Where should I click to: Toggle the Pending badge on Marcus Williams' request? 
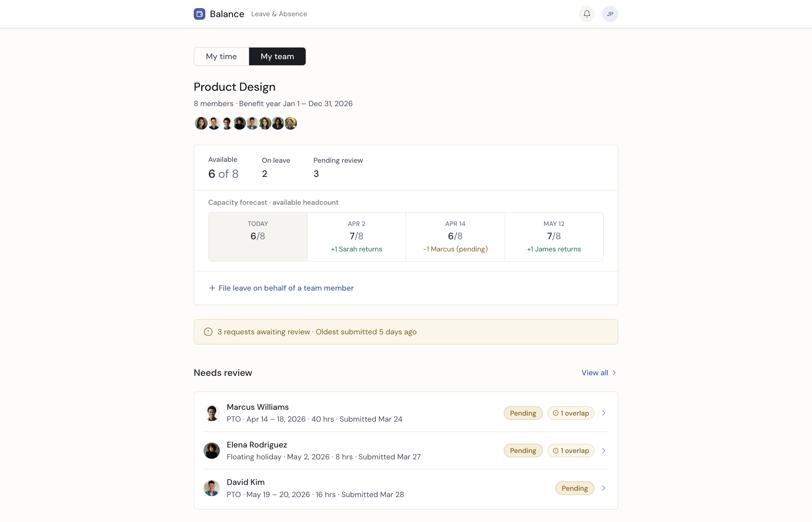(523, 413)
